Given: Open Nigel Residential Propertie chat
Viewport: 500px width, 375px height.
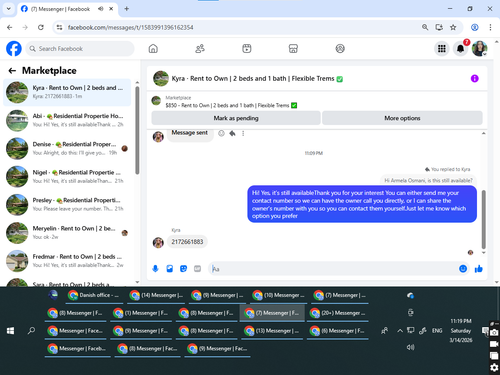Looking at the screenshot, I should (67, 177).
